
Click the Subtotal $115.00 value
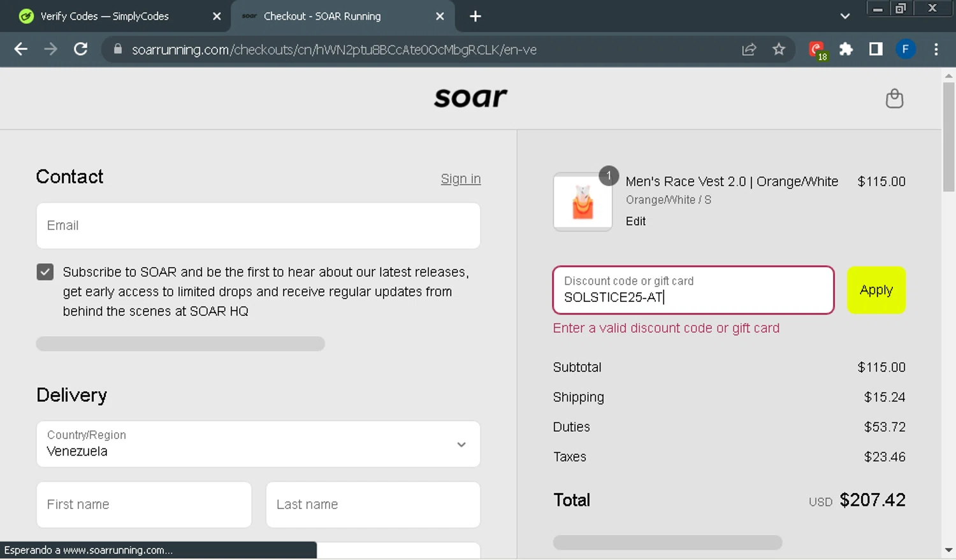(881, 367)
